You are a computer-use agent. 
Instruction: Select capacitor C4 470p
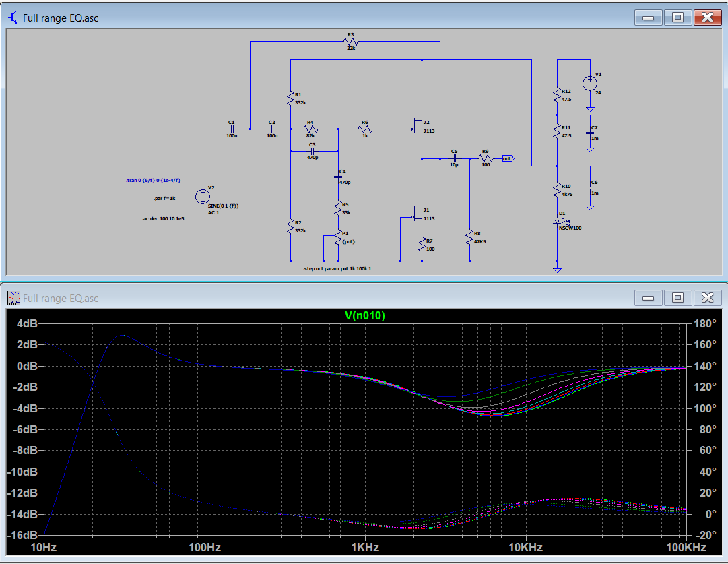pos(338,177)
